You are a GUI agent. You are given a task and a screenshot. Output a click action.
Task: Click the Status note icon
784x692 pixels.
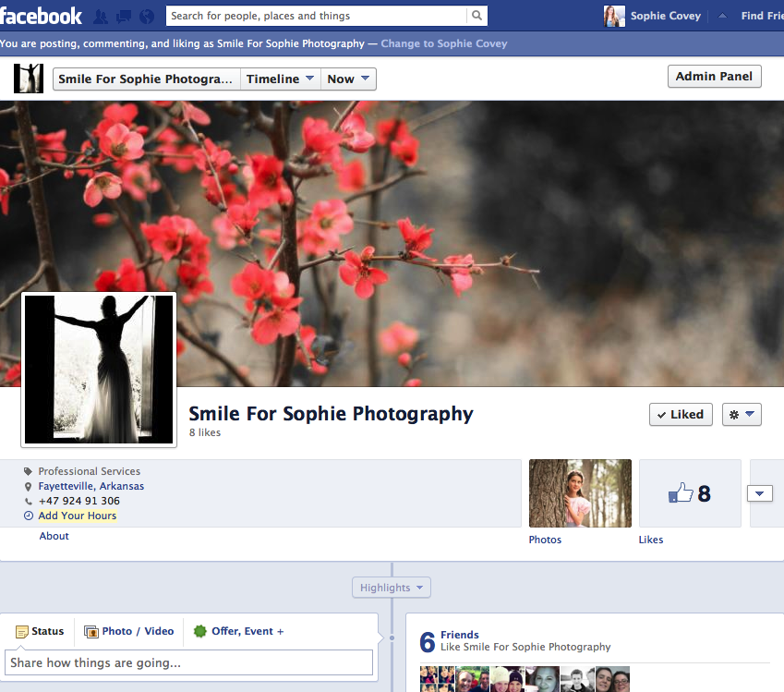(22, 631)
